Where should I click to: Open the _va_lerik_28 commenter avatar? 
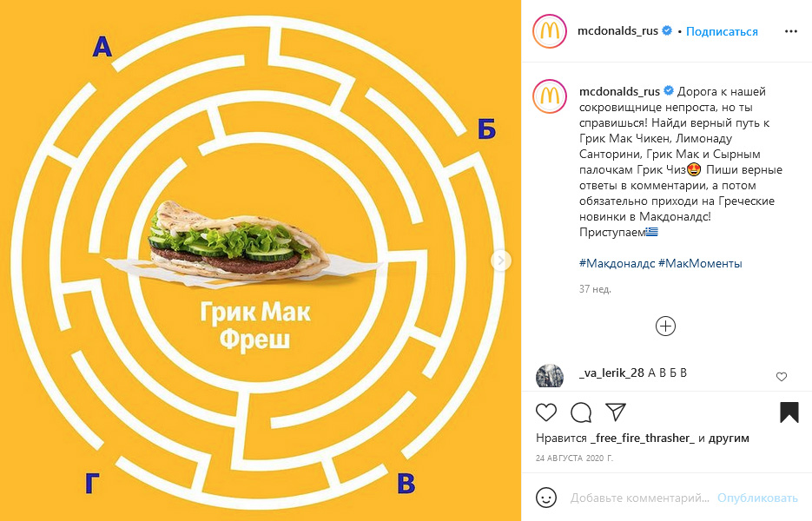point(550,376)
